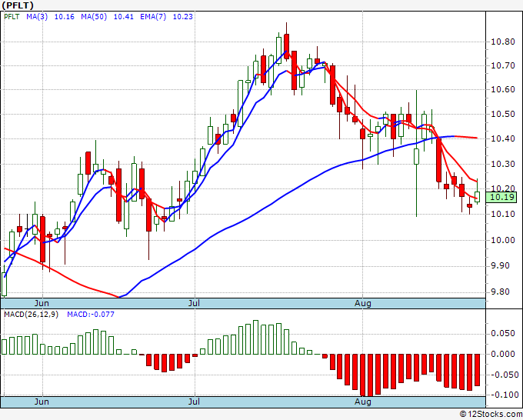Screen dimensions: 523x420
Task: Click the 10.70 price axis label
Action: (503, 65)
